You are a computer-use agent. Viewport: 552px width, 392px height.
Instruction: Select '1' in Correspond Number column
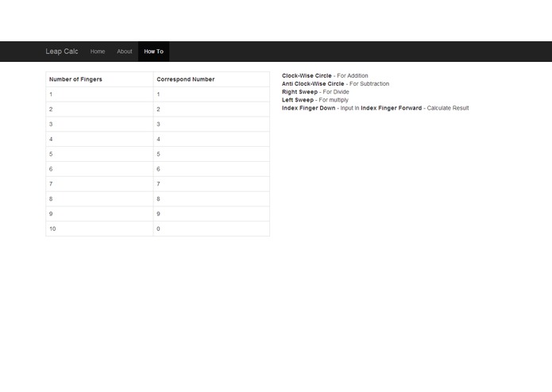coord(211,94)
